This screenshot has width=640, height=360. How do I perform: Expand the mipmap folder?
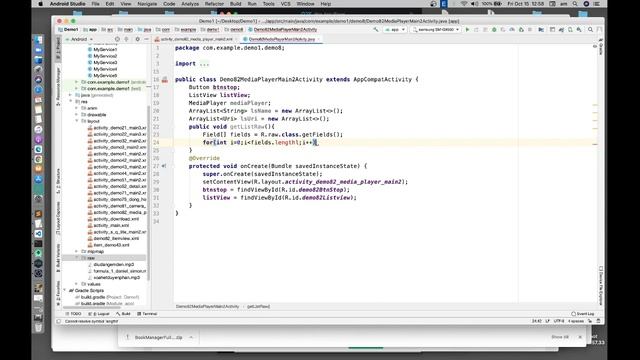pyautogui.click(x=76, y=251)
